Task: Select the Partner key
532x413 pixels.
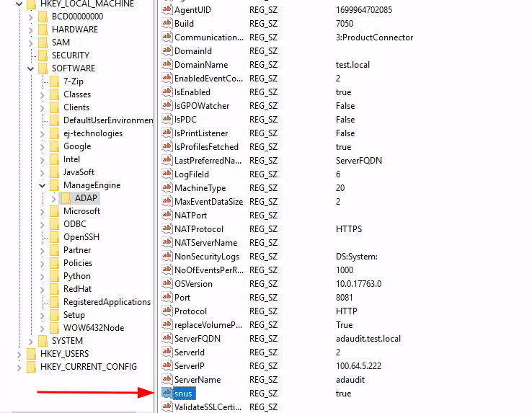Action: [77, 250]
